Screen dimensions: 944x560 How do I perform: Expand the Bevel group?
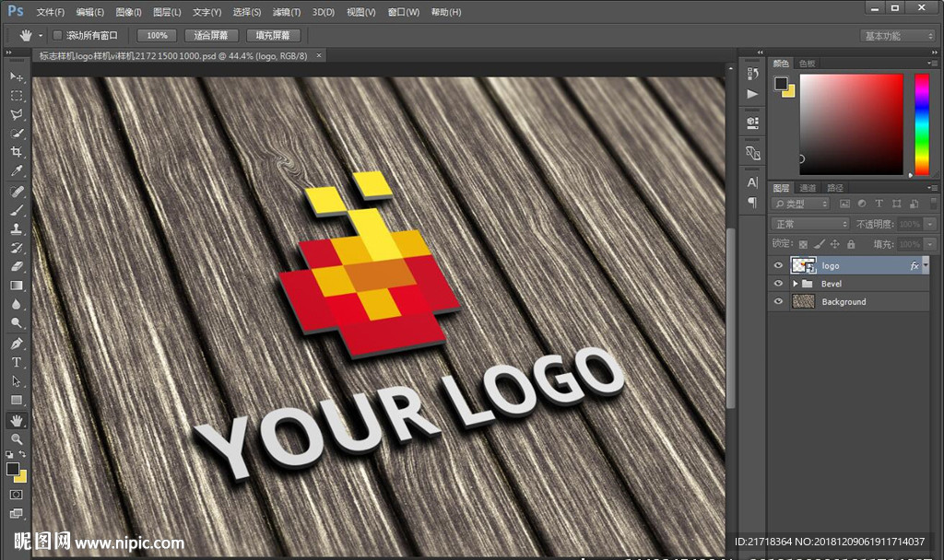click(x=796, y=284)
